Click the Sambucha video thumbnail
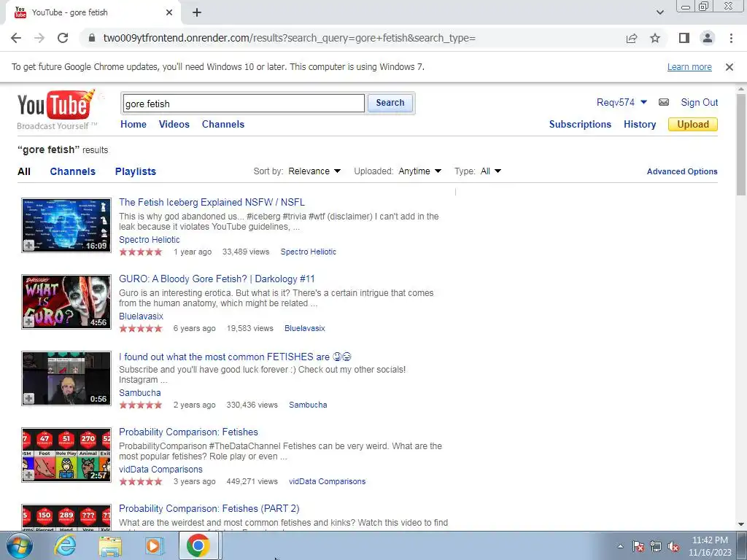 [66, 378]
